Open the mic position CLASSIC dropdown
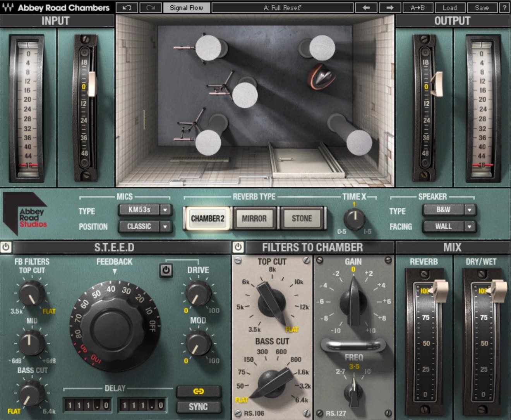Screen dimensions: 511x420 coord(144,226)
